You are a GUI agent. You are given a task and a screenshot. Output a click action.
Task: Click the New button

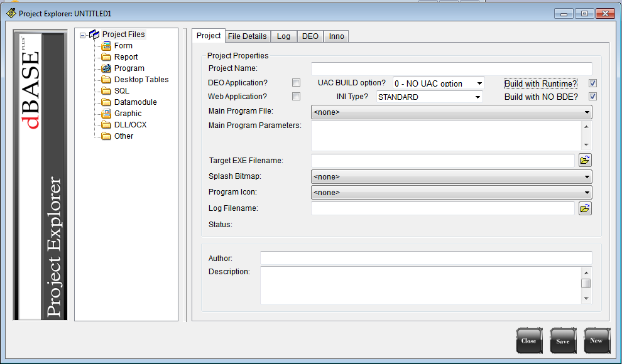[x=597, y=341]
